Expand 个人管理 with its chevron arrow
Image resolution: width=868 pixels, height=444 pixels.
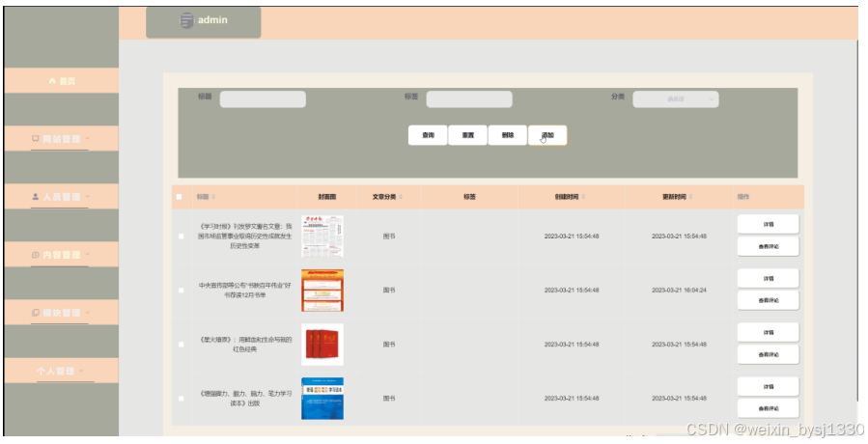point(81,371)
